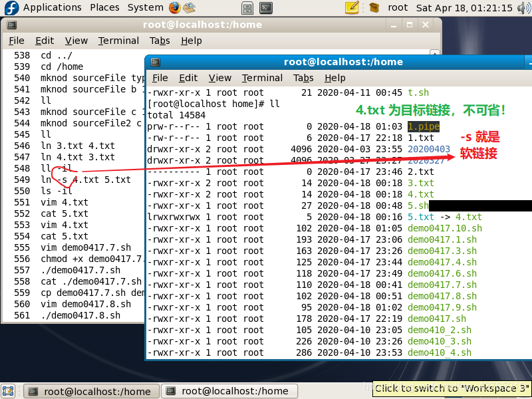Viewport: 532px width, 399px height.
Task: Click the highlighted 1.pipe file name
Action: click(x=424, y=126)
